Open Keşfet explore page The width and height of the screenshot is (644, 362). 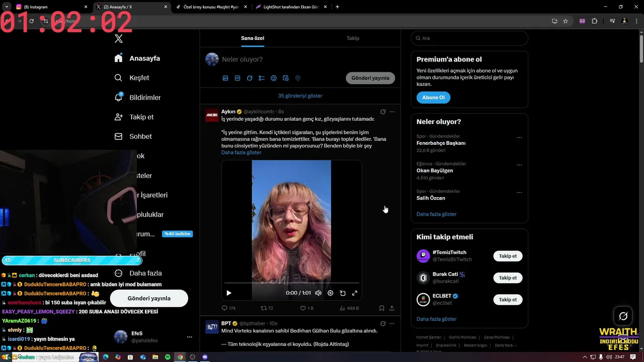(x=132, y=78)
